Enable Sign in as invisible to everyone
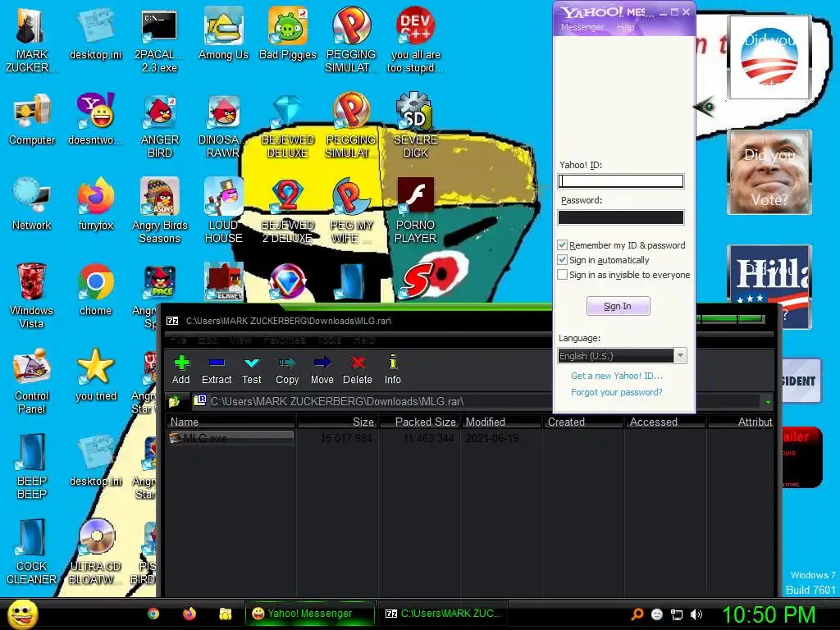 pyautogui.click(x=562, y=275)
